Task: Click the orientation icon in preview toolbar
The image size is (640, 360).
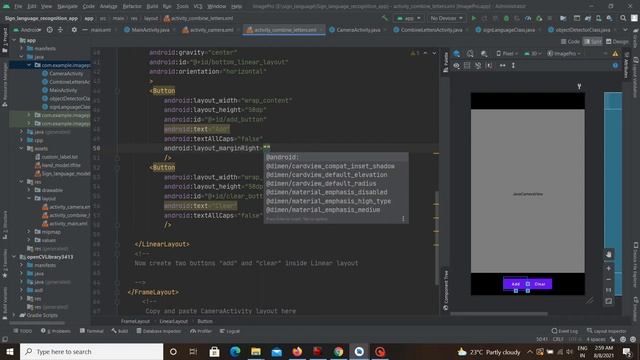Action: click(x=470, y=54)
